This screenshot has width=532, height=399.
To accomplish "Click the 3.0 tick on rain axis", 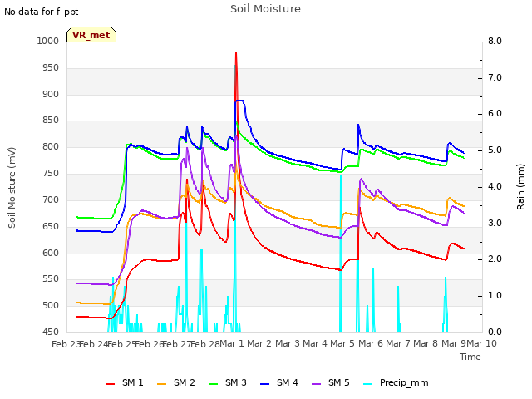I will (x=495, y=224).
